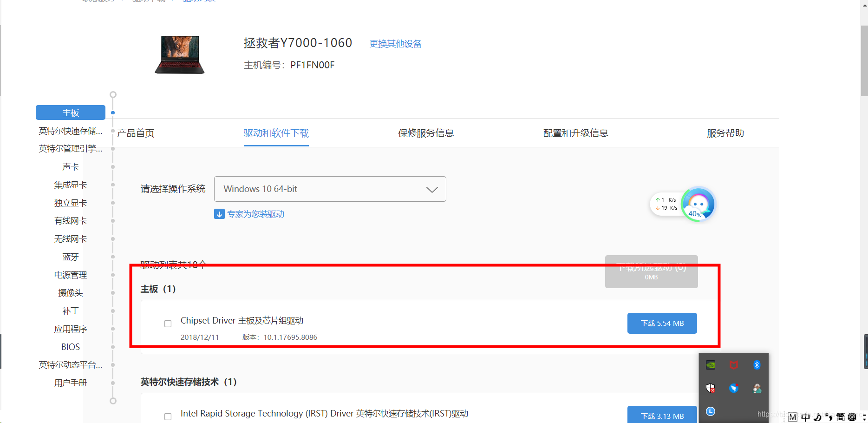Open NVIDIA tray icon
This screenshot has width=868, height=423.
[x=711, y=365]
